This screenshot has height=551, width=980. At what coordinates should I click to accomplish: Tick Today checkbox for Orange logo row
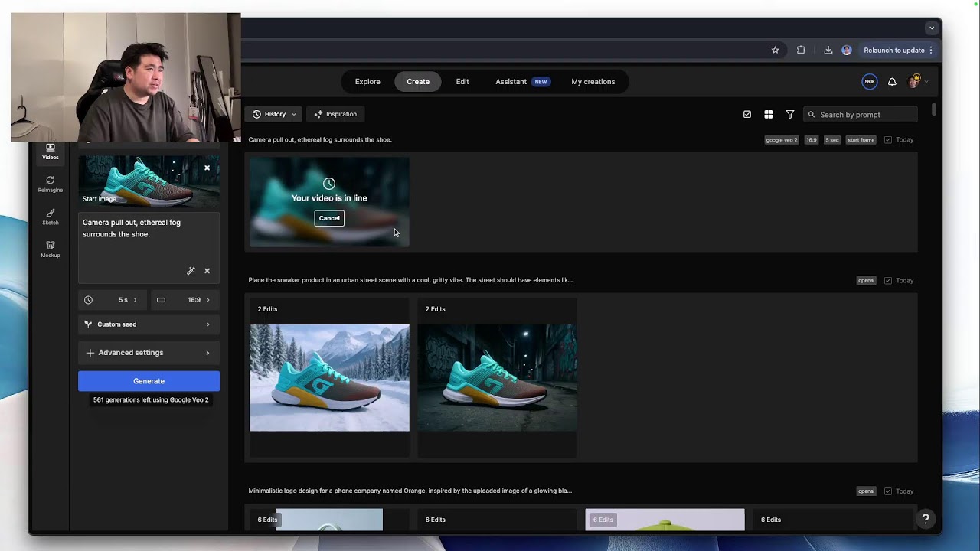pos(888,491)
